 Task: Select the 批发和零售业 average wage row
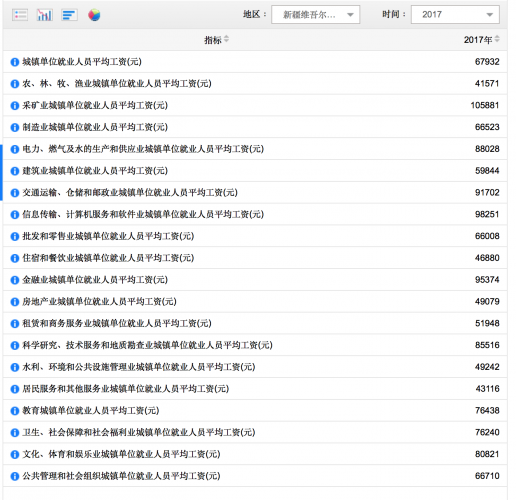click(255, 236)
